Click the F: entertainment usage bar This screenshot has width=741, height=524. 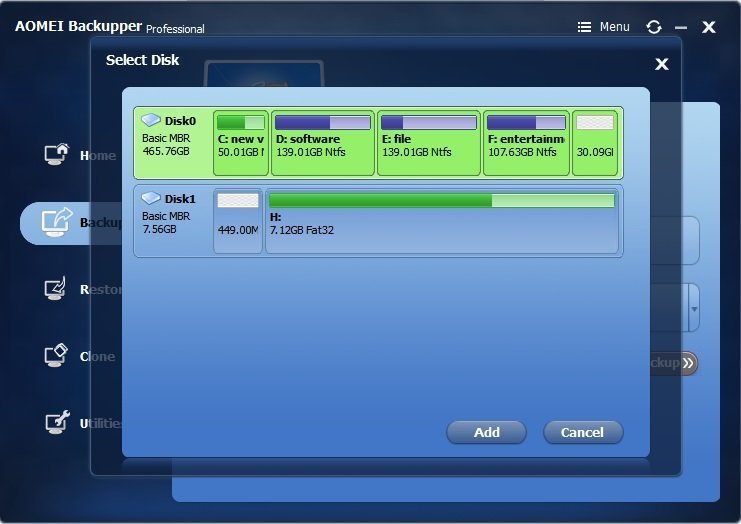[x=526, y=122]
